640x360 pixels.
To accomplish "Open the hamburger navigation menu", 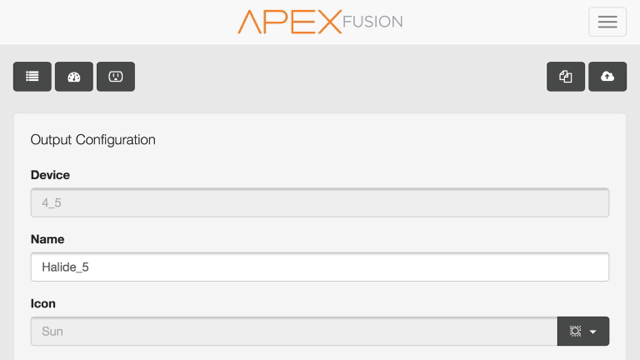I will (607, 22).
